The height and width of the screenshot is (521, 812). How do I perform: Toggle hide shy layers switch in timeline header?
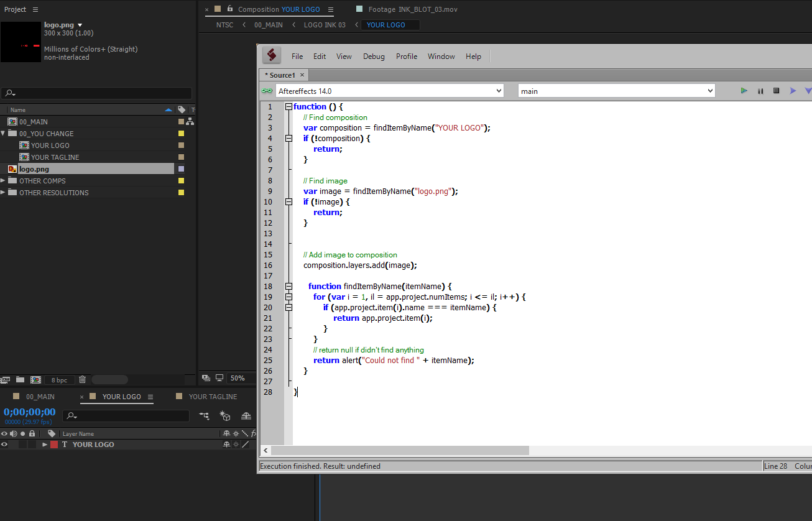click(x=246, y=416)
